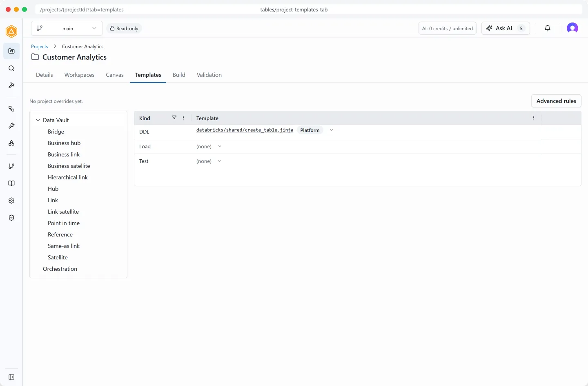Open the search magnifier in sidebar
This screenshot has width=588, height=386.
click(x=11, y=68)
